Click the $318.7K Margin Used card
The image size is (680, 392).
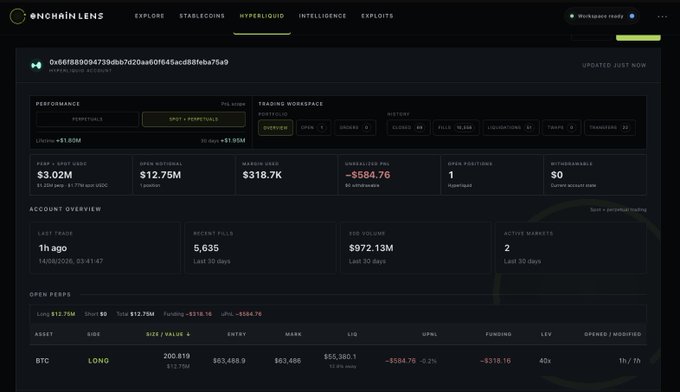click(287, 175)
